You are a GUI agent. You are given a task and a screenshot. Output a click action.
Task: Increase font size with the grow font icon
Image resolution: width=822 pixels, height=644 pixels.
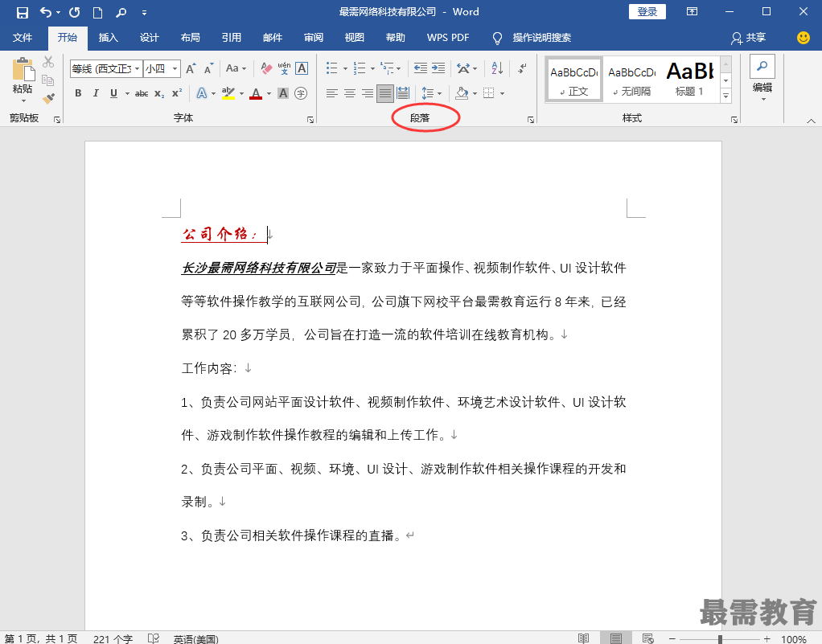coord(191,68)
